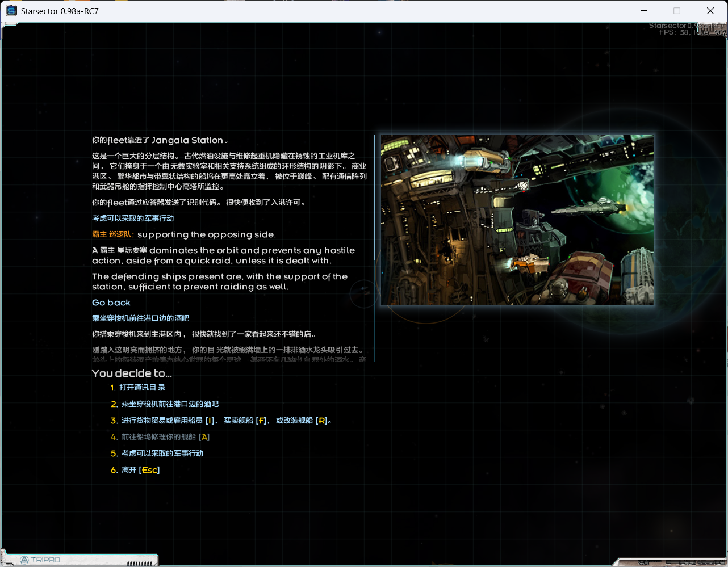Select option 1 打开通讯目录
728x567 pixels.
139,388
